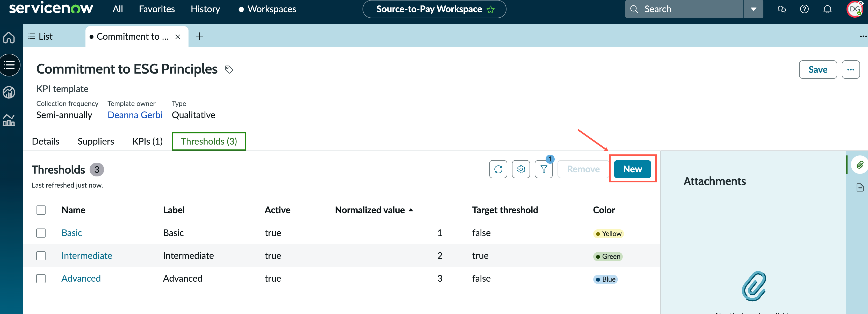Click the Qualitative type value

point(193,115)
